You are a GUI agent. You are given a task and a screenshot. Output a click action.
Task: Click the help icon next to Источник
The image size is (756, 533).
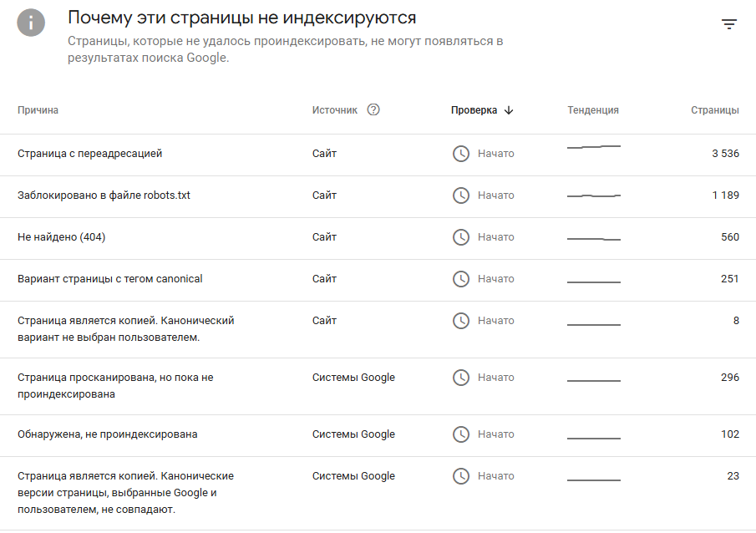pos(373,109)
